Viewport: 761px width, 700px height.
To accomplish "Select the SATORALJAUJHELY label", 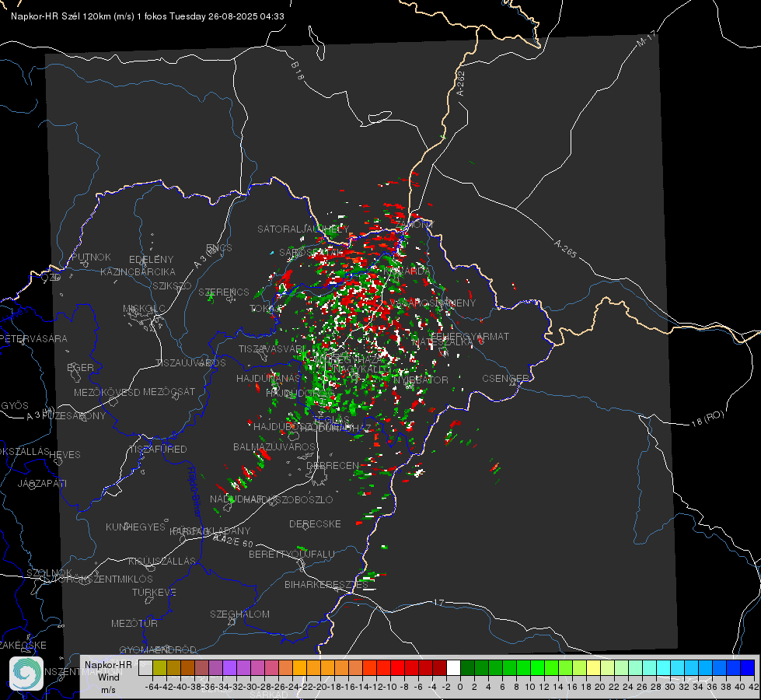I will (303, 229).
